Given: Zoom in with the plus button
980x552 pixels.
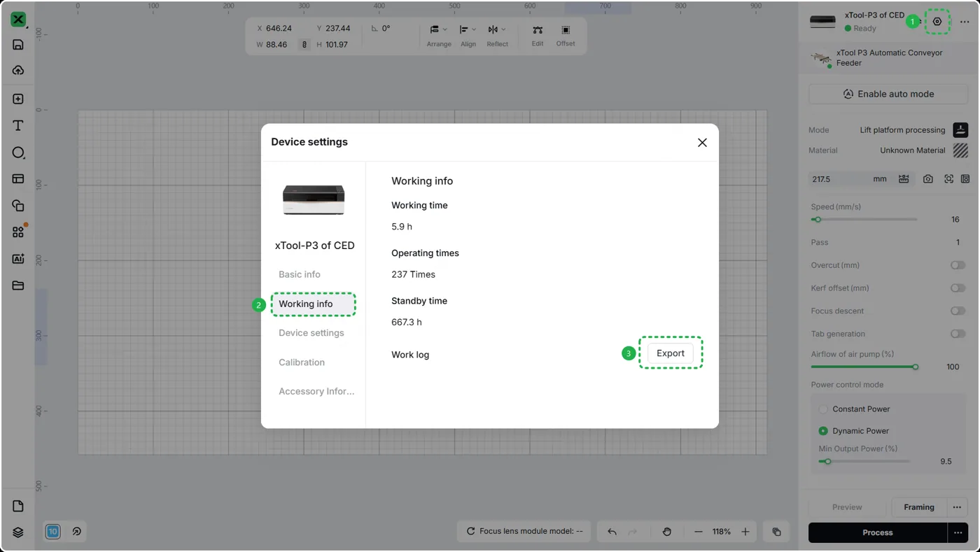Looking at the screenshot, I should click(x=745, y=532).
